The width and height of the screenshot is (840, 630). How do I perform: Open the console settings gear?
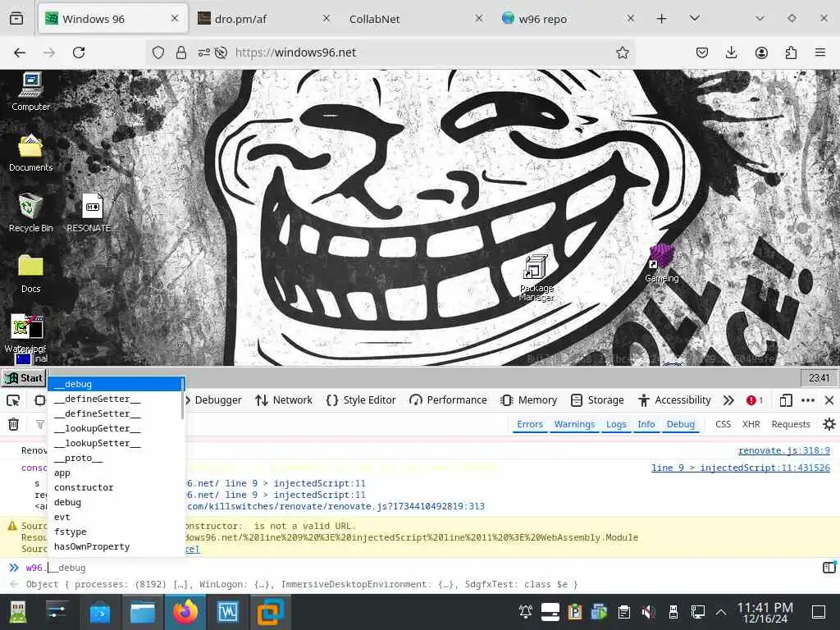point(829,424)
